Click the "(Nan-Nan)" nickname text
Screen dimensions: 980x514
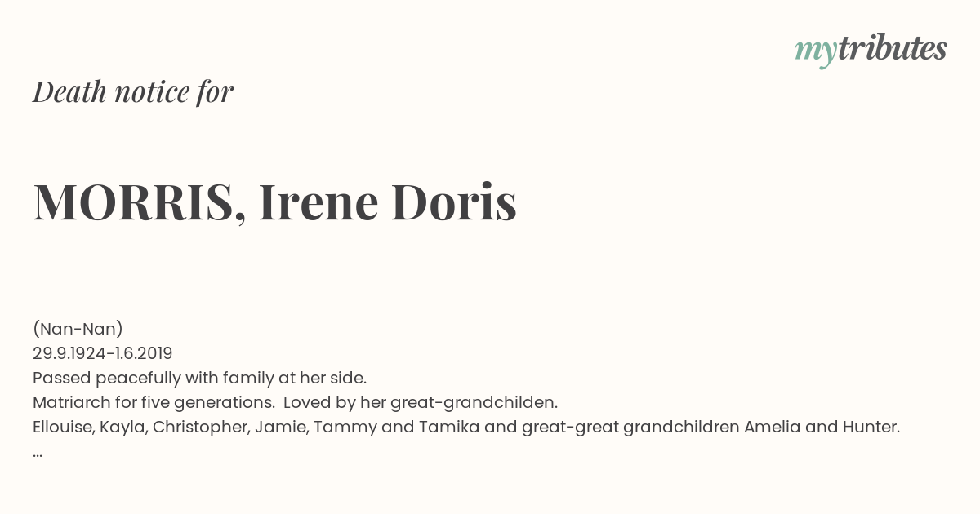point(78,329)
